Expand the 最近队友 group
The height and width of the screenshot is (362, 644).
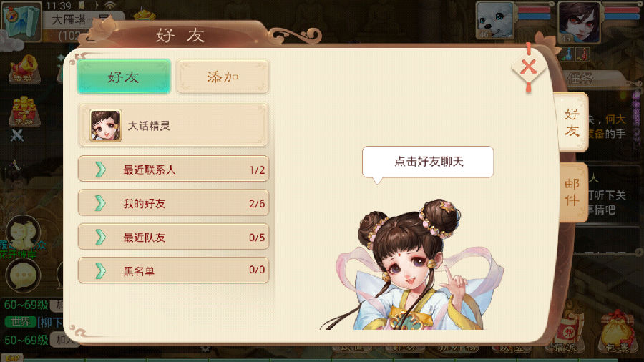pyautogui.click(x=173, y=237)
